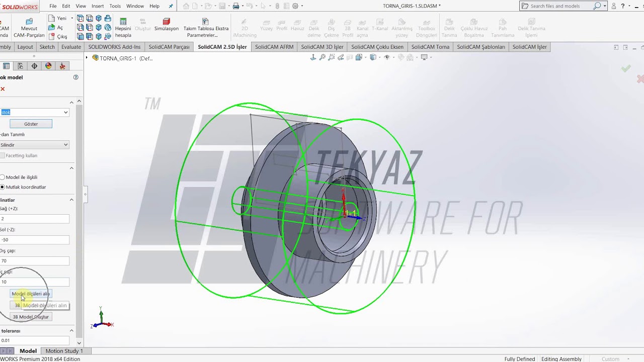The image size is (644, 362).
Task: Click the Zoom to Area view icon
Action: tap(331, 57)
